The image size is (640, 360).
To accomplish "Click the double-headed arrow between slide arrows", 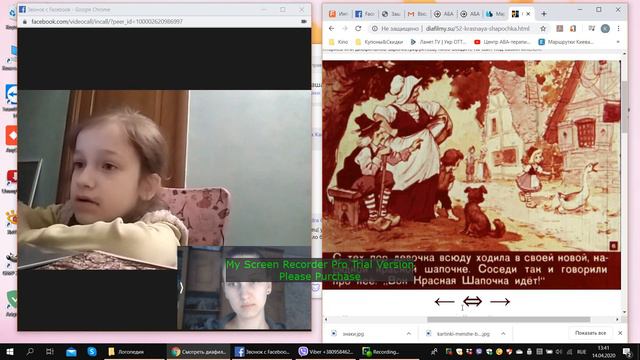I will [473, 302].
